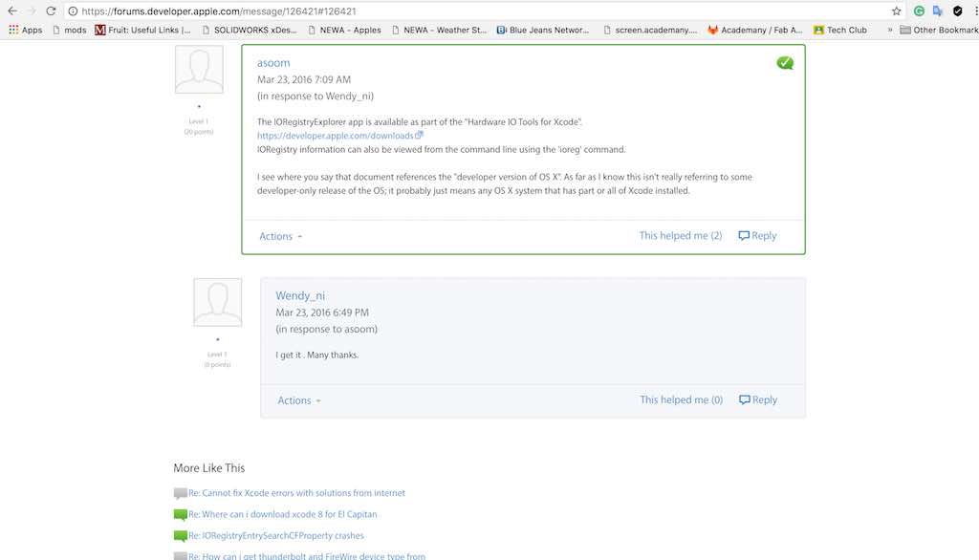Open NEWA - Apples bookmark
This screenshot has height=560, width=979.
click(x=344, y=30)
